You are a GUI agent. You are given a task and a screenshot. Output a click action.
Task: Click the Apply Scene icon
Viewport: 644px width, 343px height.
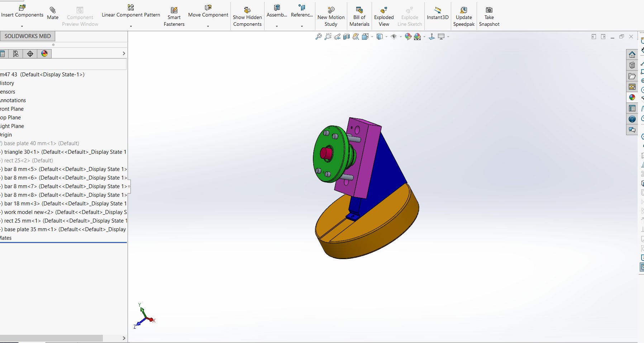(x=418, y=37)
